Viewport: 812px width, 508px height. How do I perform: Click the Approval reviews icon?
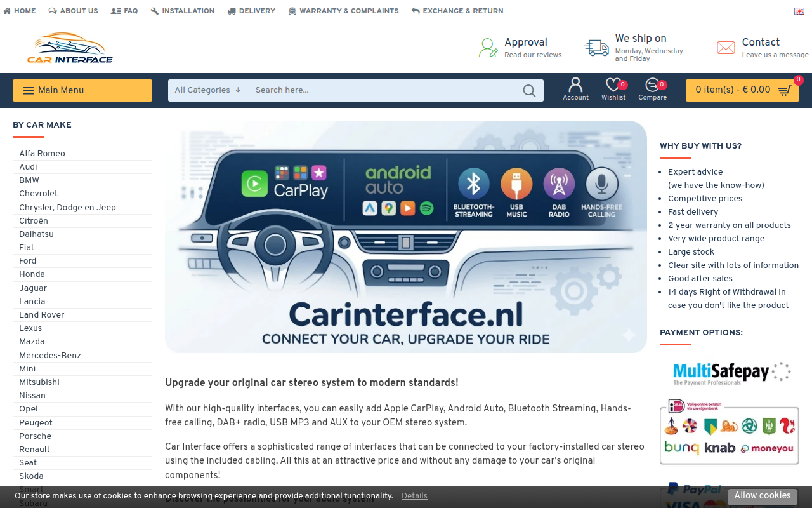pos(488,48)
